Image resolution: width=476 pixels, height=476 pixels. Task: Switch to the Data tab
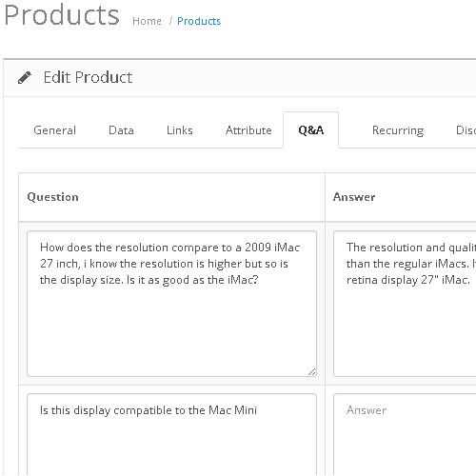tap(121, 130)
